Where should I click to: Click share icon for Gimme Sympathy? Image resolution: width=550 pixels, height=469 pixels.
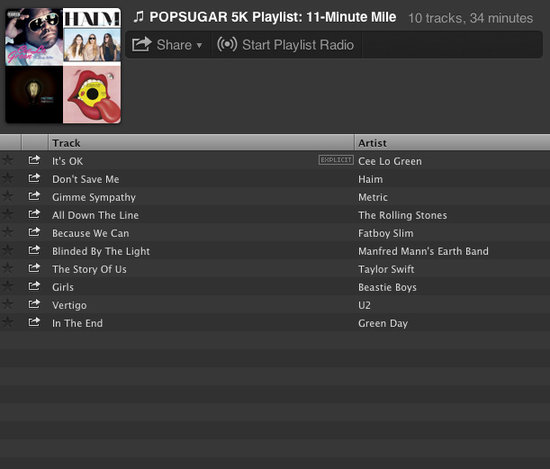point(34,196)
